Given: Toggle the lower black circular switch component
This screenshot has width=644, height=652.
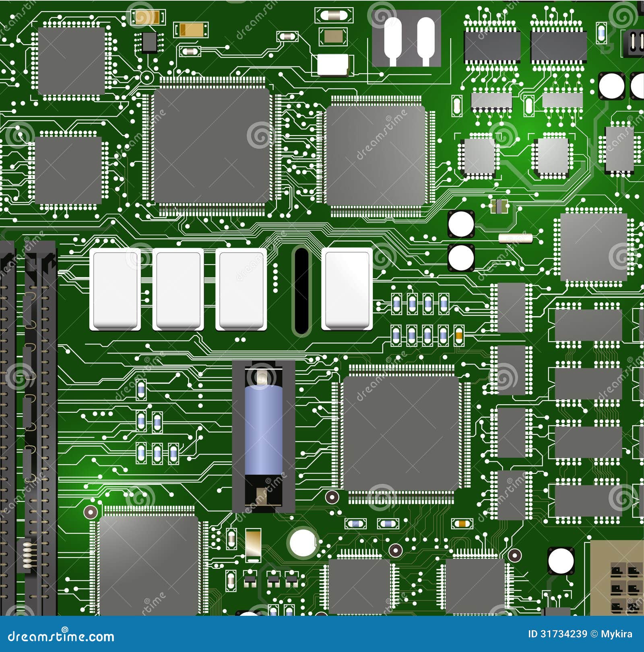Looking at the screenshot, I should point(461,257).
